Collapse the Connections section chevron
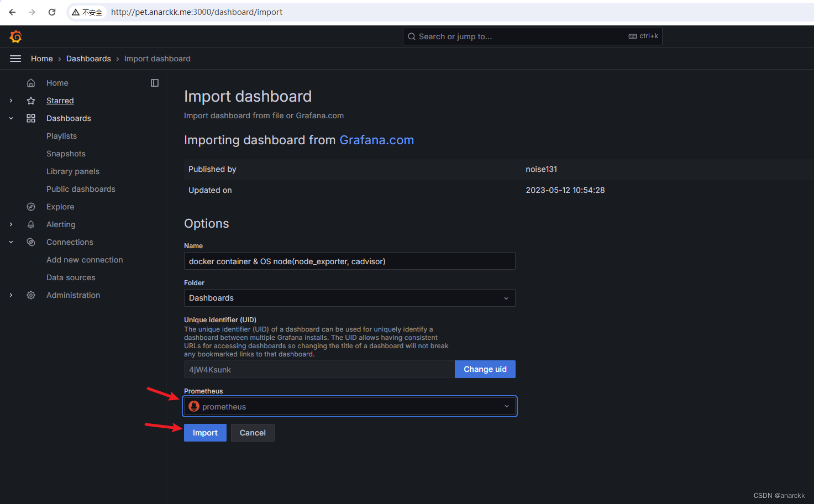814x504 pixels. tap(11, 242)
